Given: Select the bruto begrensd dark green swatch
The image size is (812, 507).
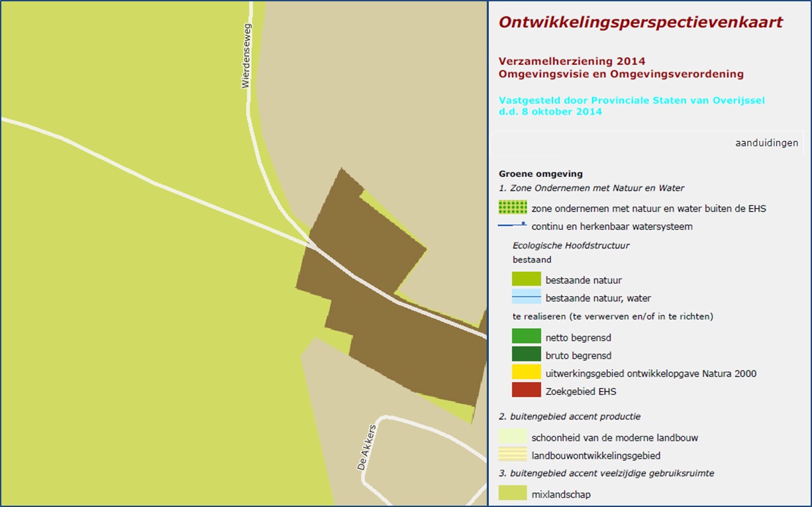Looking at the screenshot, I should tap(527, 355).
